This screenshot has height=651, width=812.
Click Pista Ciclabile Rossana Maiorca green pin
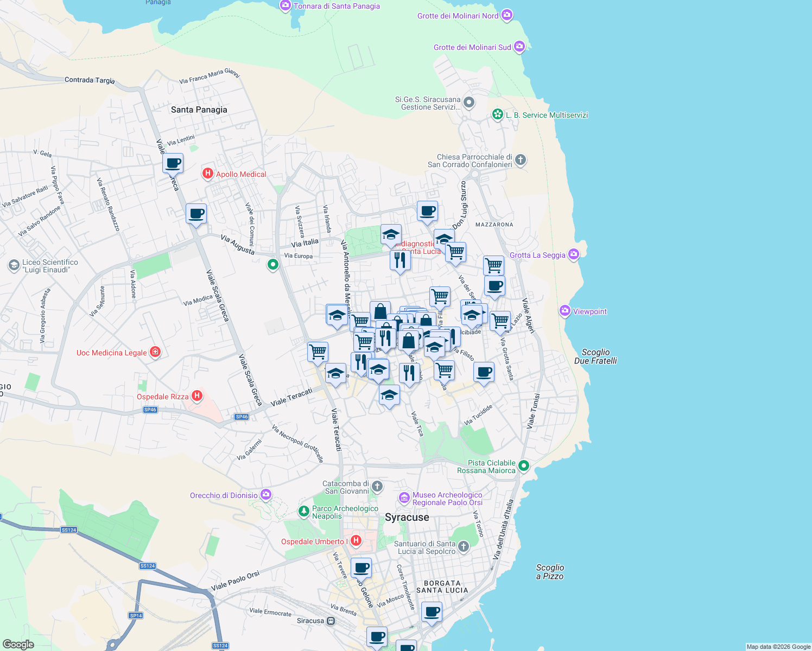click(524, 465)
